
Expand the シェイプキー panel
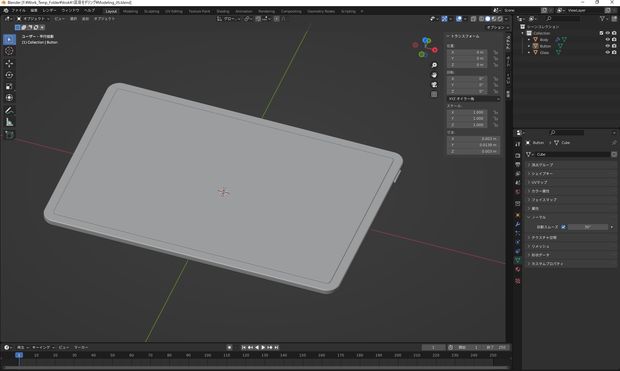pos(571,174)
